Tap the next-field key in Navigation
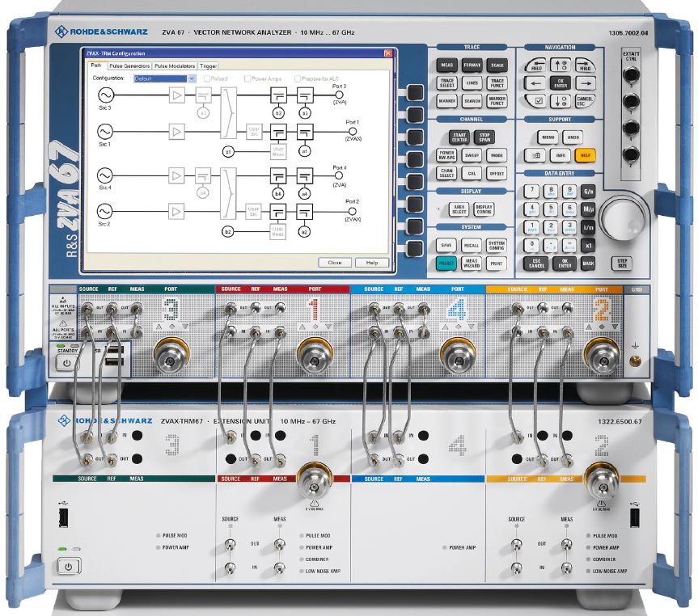This screenshot has width=698, height=616. point(586,65)
